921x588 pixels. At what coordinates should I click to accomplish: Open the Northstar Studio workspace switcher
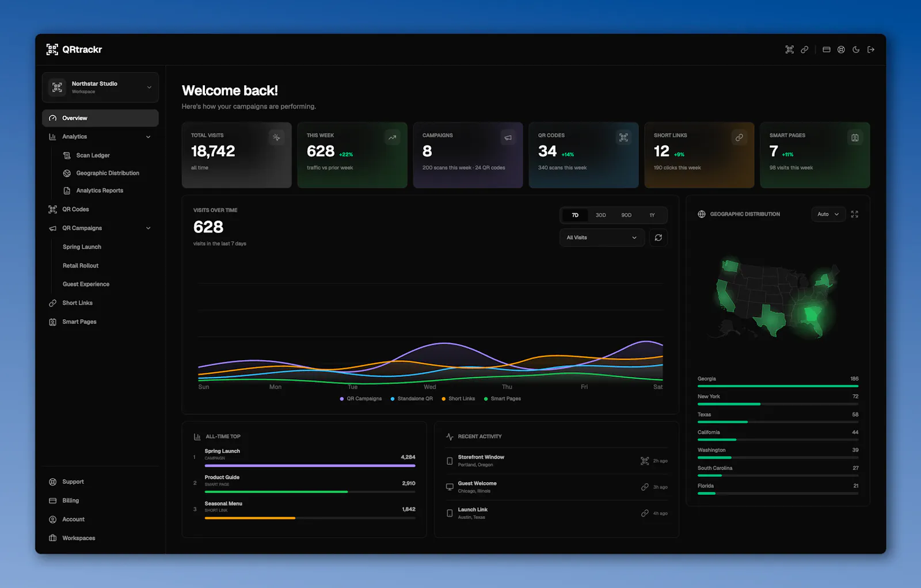tap(100, 87)
